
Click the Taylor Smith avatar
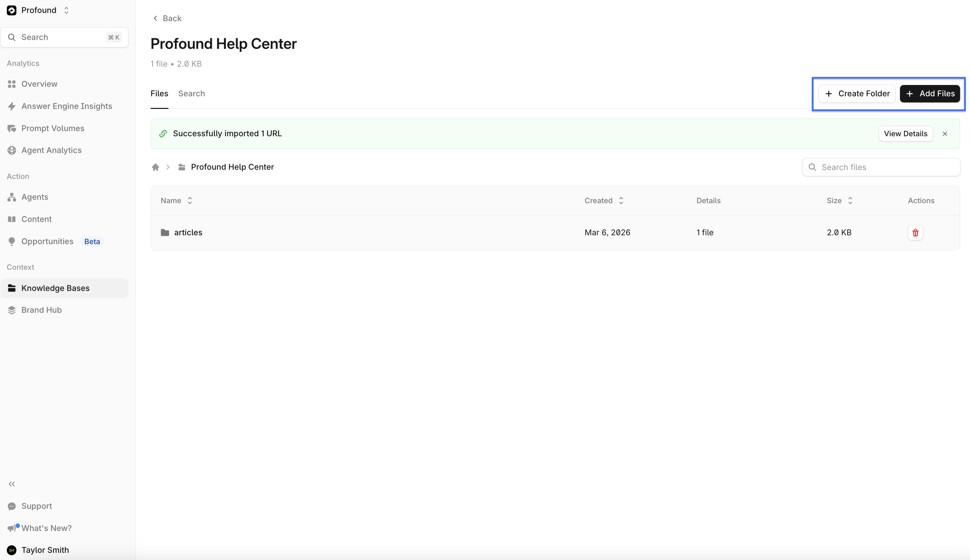(12, 550)
